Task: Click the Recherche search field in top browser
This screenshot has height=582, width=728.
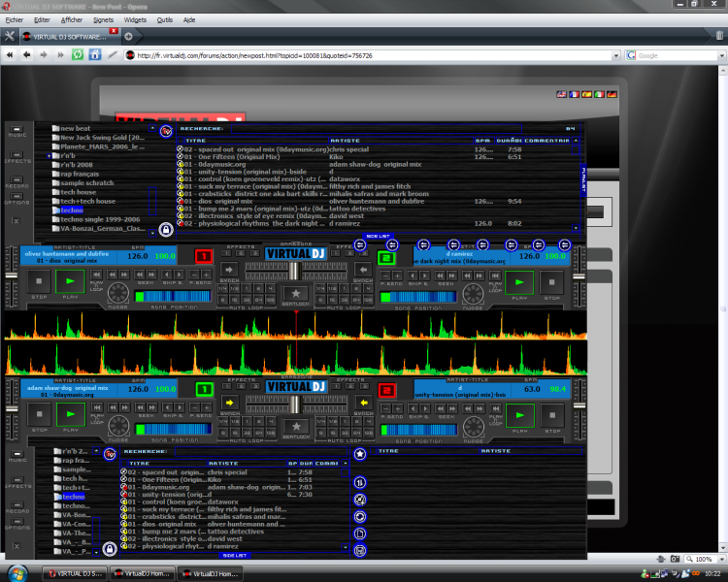Action: (379, 128)
